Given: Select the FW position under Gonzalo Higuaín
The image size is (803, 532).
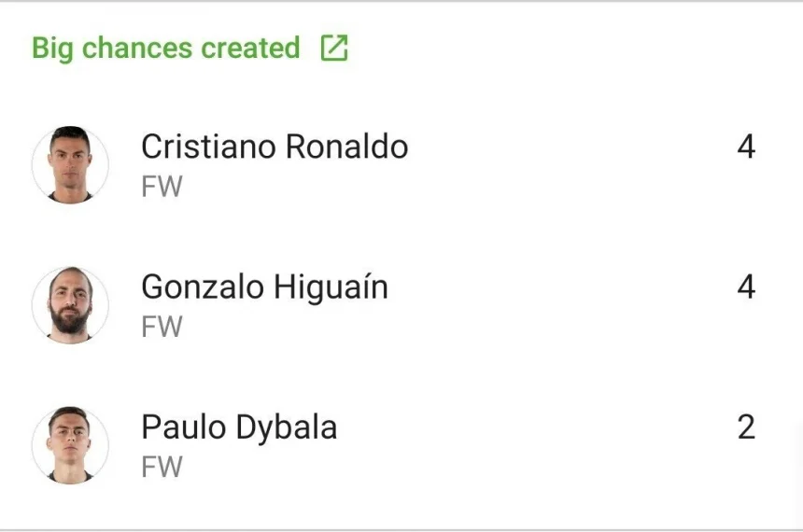Looking at the screenshot, I should pyautogui.click(x=162, y=328).
